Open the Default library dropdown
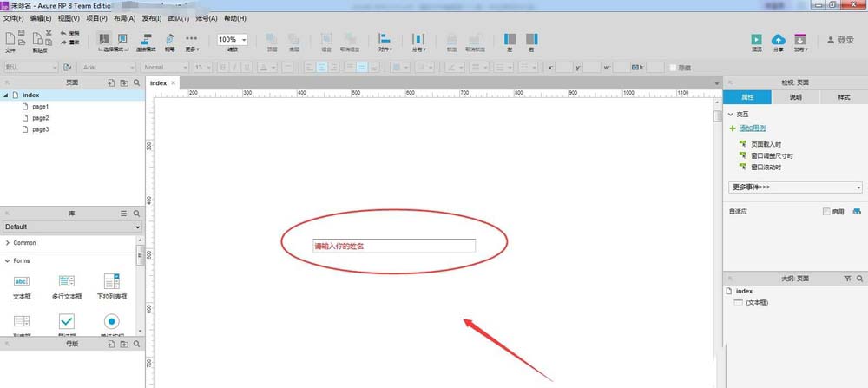868x388 pixels. tap(72, 227)
